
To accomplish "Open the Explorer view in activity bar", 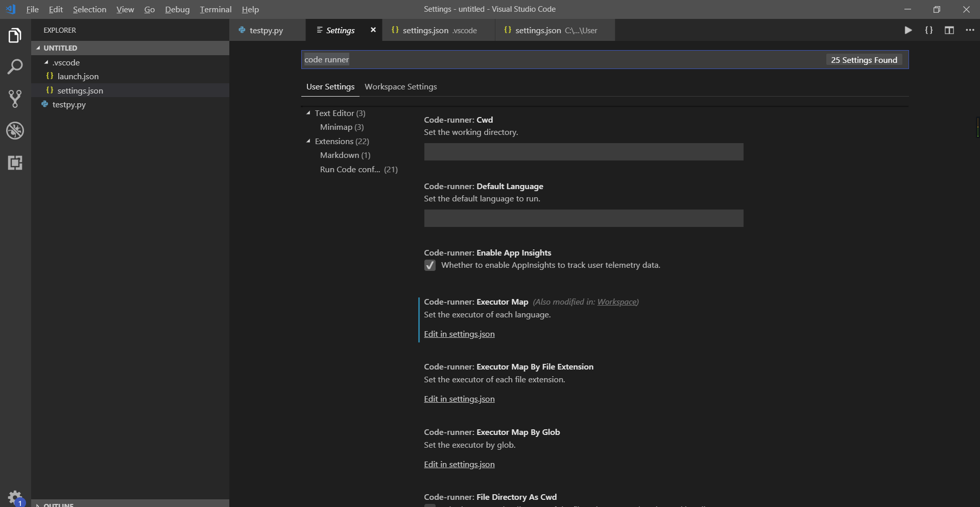I will tap(15, 35).
